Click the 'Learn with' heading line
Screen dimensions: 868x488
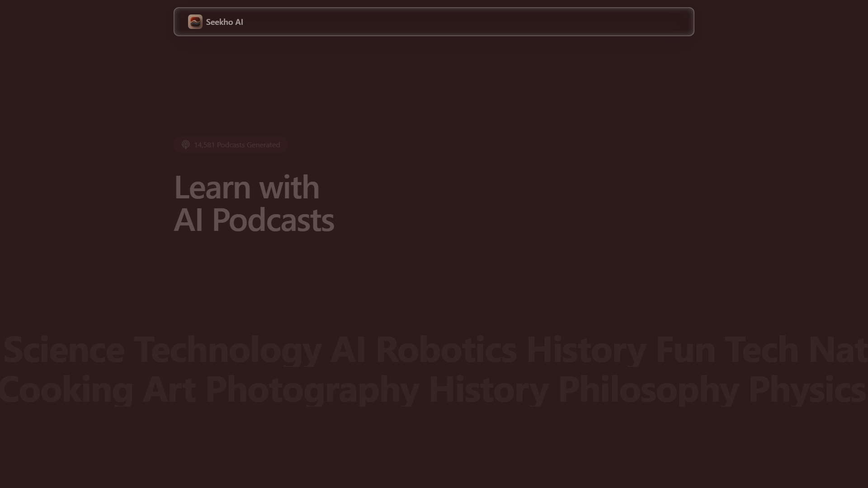pos(247,187)
